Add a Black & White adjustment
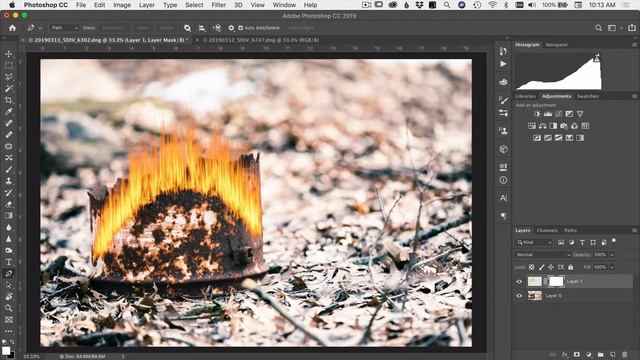Screen dimensions: 640x360 (x=553, y=126)
